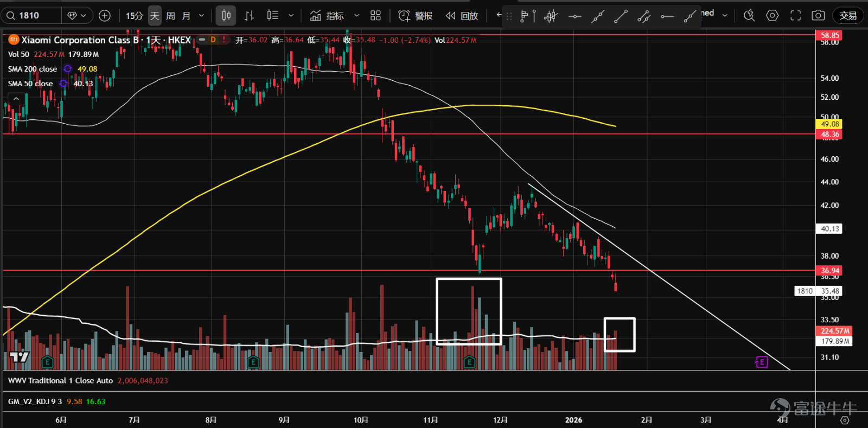Select the parallel channel drawing tool

(x=644, y=17)
